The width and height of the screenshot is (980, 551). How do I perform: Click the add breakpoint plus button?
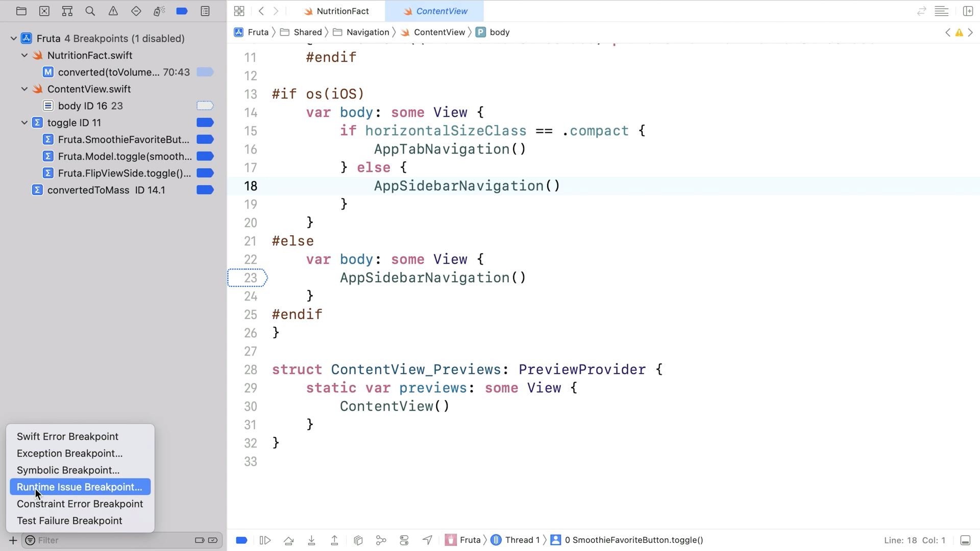click(13, 540)
